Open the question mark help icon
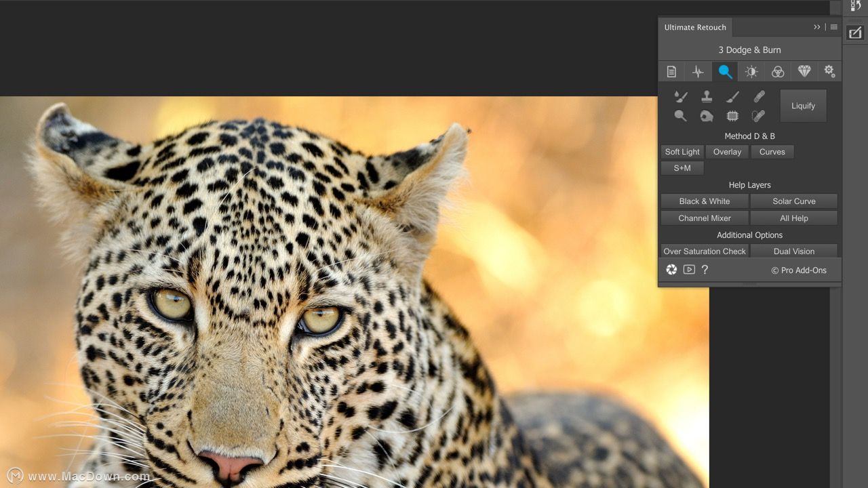This screenshot has height=488, width=868. tap(705, 270)
